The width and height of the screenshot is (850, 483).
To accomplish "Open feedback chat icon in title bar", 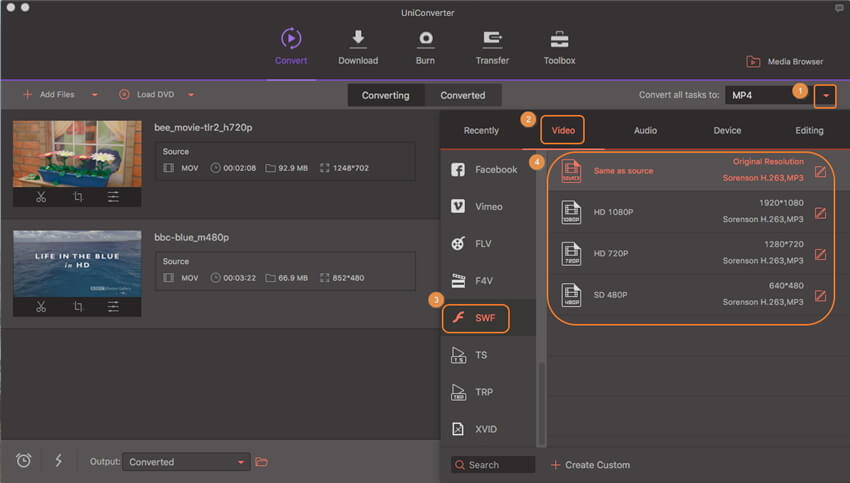I will pos(839,8).
